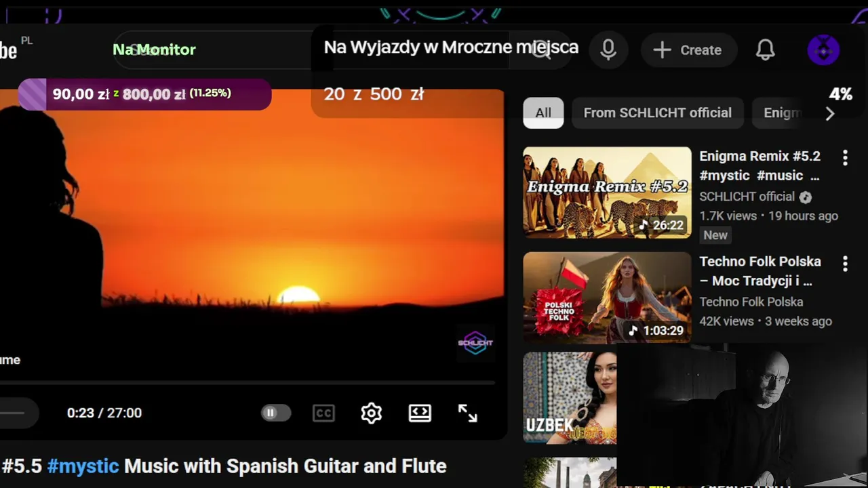Click the voice search microphone icon

click(608, 49)
